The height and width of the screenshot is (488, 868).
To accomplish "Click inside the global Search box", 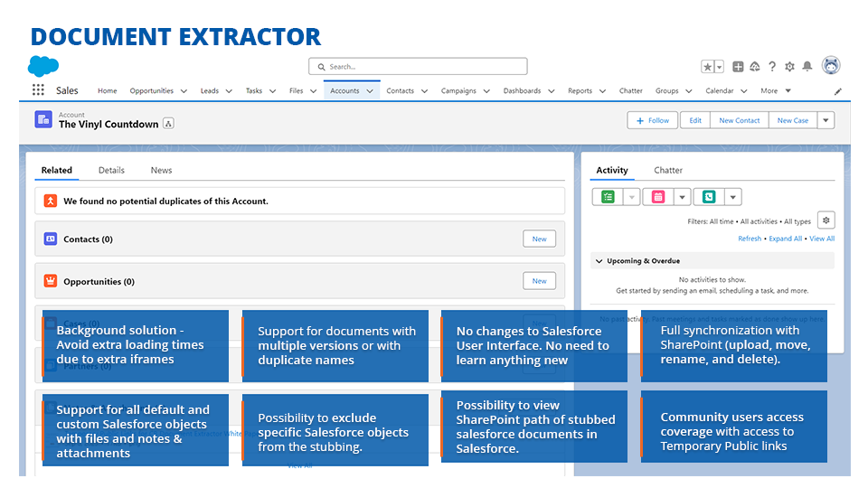I will [x=418, y=66].
